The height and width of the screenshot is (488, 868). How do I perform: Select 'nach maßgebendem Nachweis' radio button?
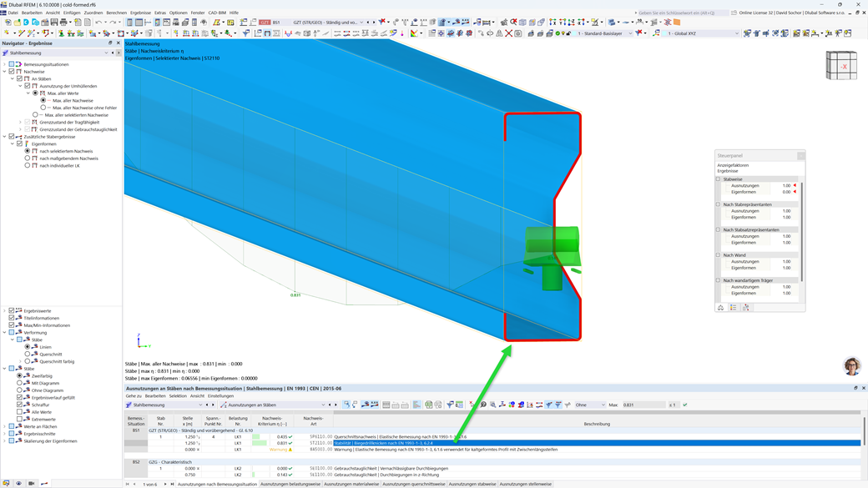[x=27, y=158]
